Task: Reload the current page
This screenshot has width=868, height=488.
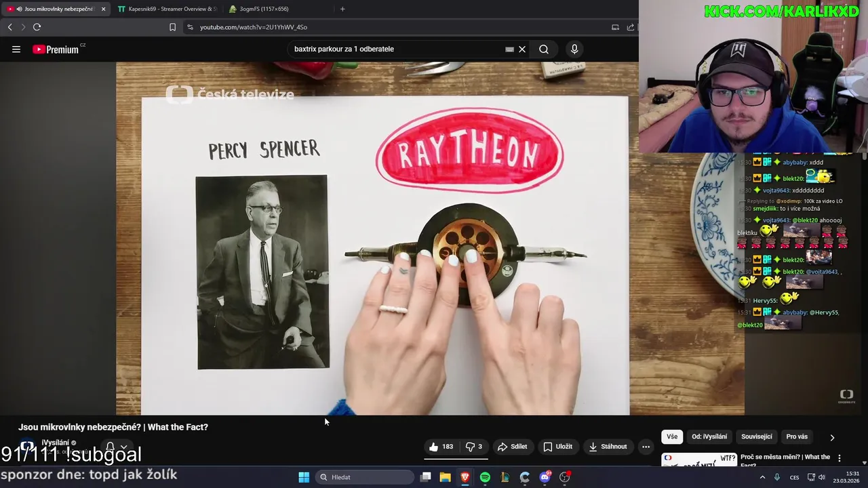Action: [37, 27]
